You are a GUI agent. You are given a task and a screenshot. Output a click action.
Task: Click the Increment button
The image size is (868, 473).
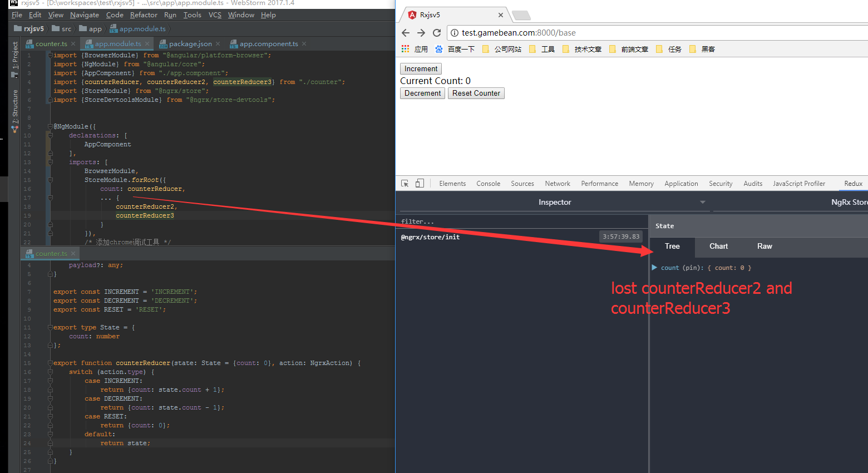click(421, 68)
